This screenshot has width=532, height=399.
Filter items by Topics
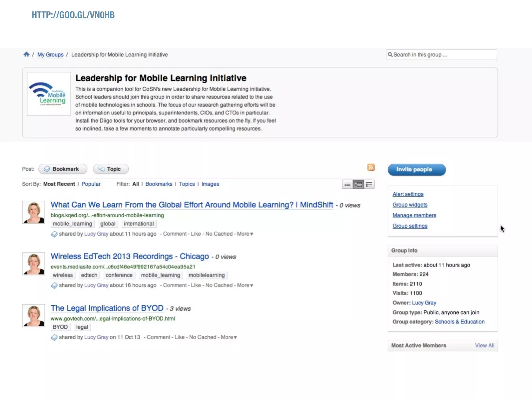187,184
